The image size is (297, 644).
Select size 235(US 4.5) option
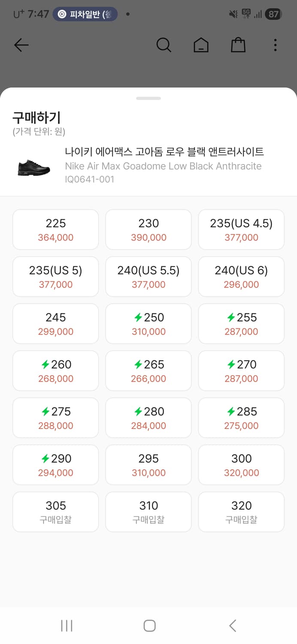click(241, 229)
